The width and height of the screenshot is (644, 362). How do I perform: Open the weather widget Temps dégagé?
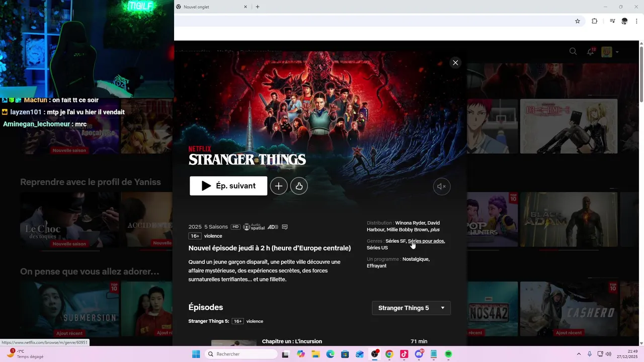click(x=25, y=354)
